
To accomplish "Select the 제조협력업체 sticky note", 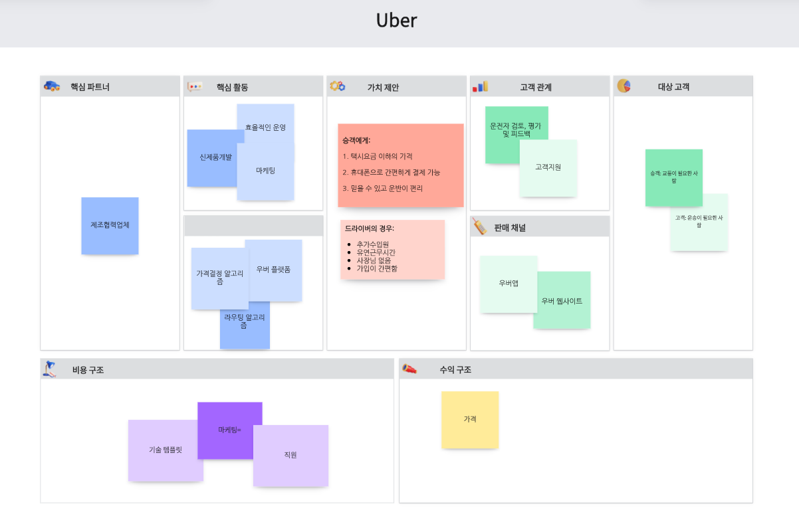I will 110,226.
